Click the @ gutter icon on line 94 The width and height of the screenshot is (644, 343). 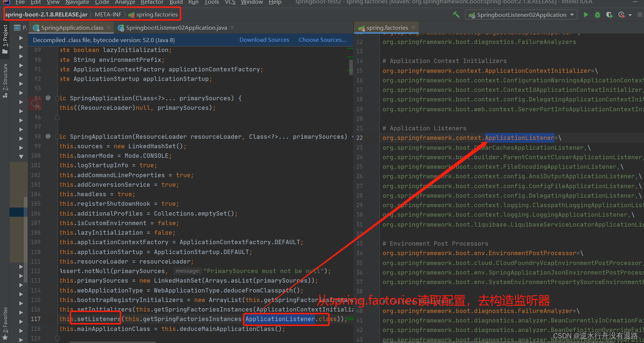[x=48, y=98]
